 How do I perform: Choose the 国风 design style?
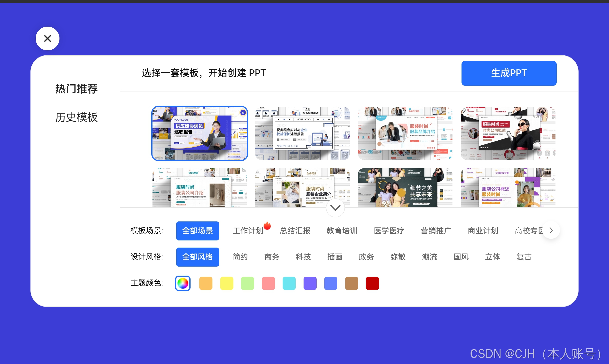click(x=461, y=257)
